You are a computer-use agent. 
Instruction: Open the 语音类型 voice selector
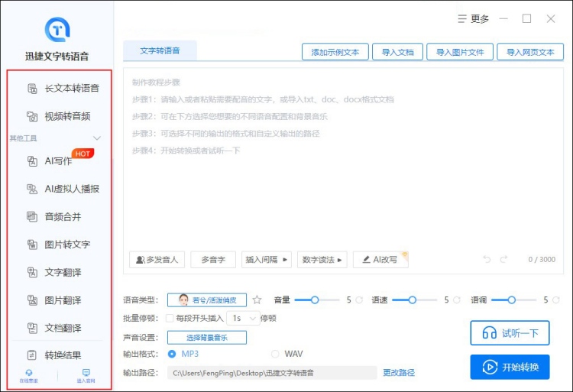pos(207,300)
